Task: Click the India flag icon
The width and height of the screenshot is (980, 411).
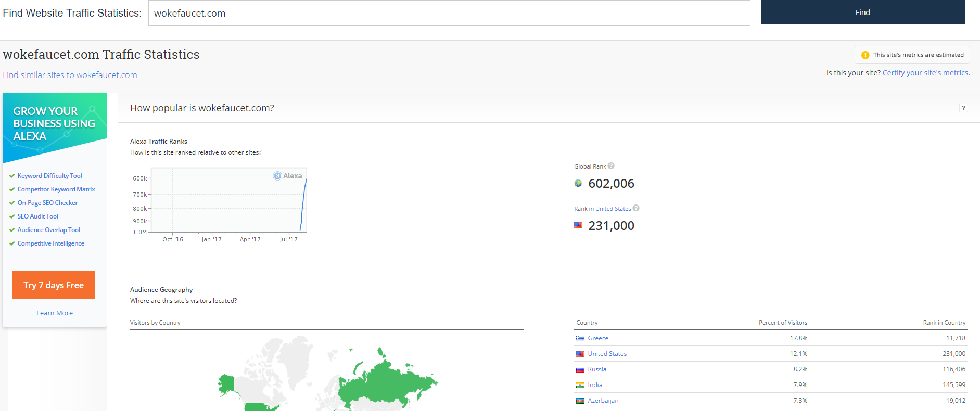Action: click(x=580, y=385)
